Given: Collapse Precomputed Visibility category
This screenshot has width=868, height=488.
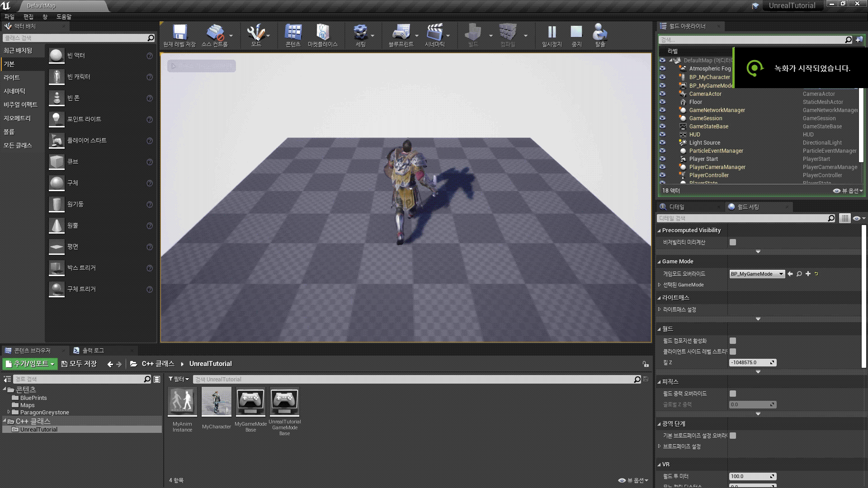Looking at the screenshot, I should (659, 230).
